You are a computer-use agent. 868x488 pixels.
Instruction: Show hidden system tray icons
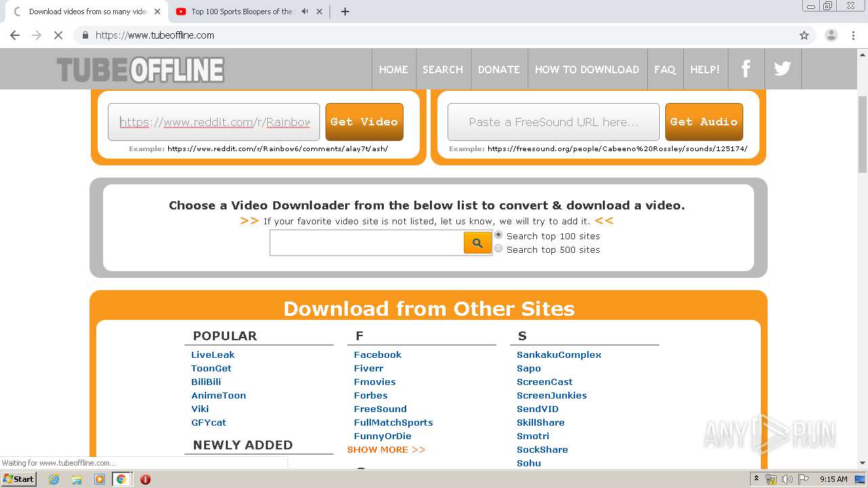point(756,479)
